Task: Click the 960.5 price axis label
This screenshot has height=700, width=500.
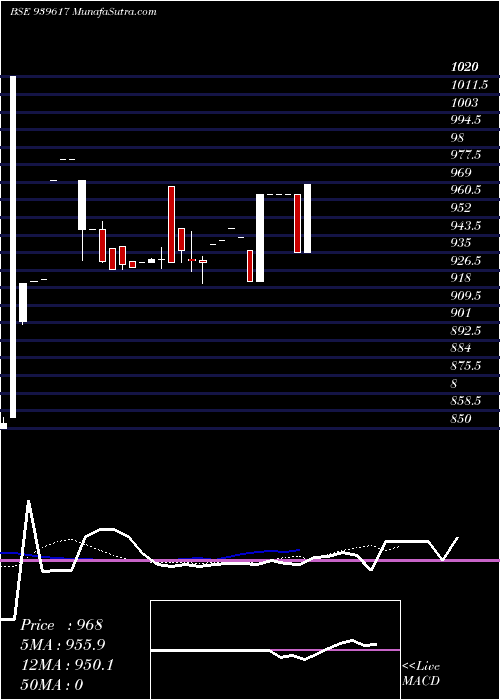Action: (466, 190)
